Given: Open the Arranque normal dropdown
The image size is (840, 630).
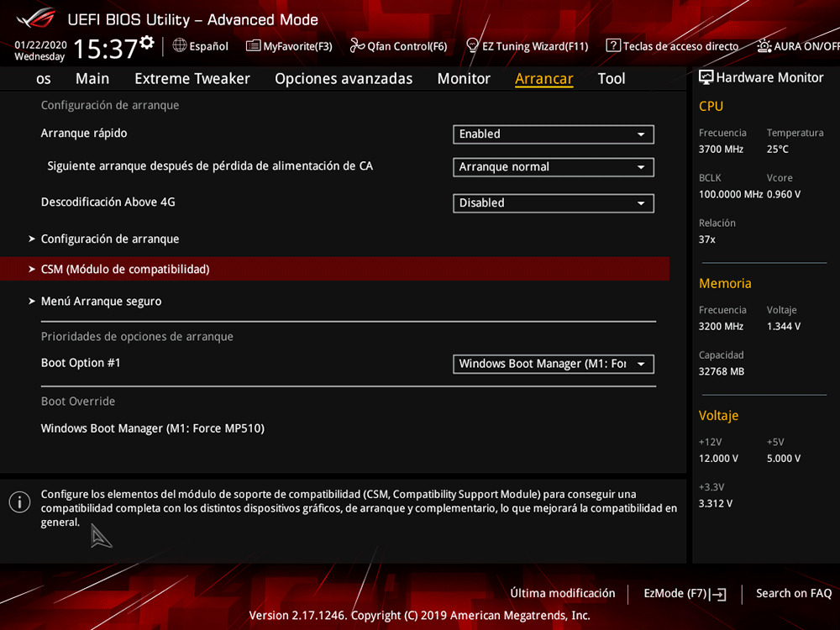Looking at the screenshot, I should [554, 166].
